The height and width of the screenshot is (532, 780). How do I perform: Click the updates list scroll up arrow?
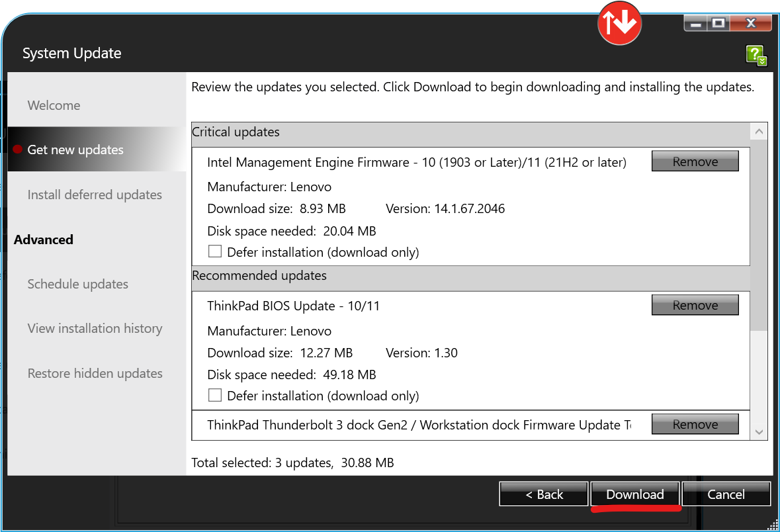[x=759, y=132]
